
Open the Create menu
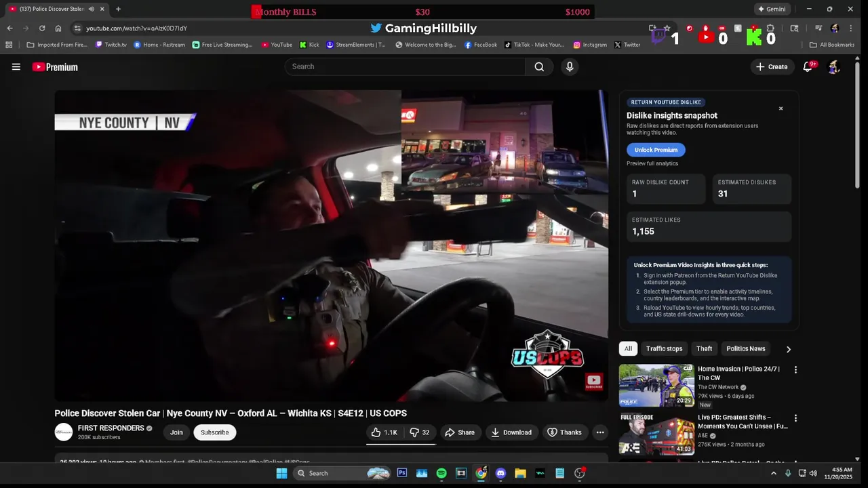pyautogui.click(x=772, y=66)
